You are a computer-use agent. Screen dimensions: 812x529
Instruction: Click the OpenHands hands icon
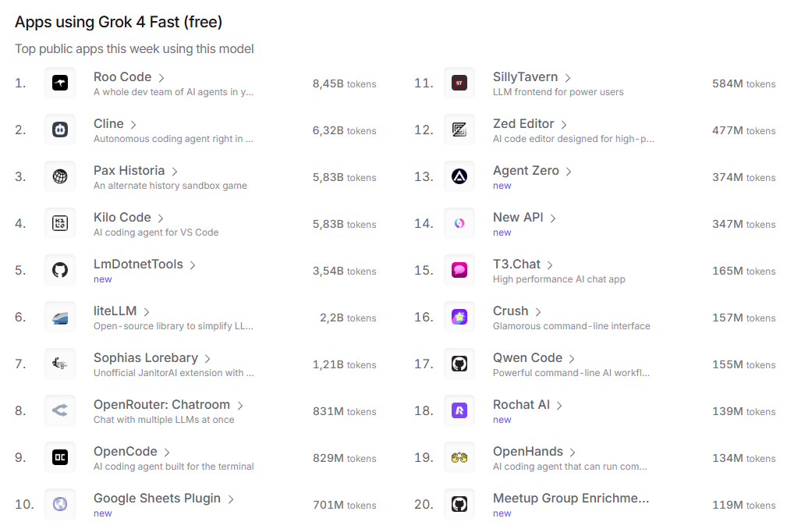pyautogui.click(x=459, y=457)
